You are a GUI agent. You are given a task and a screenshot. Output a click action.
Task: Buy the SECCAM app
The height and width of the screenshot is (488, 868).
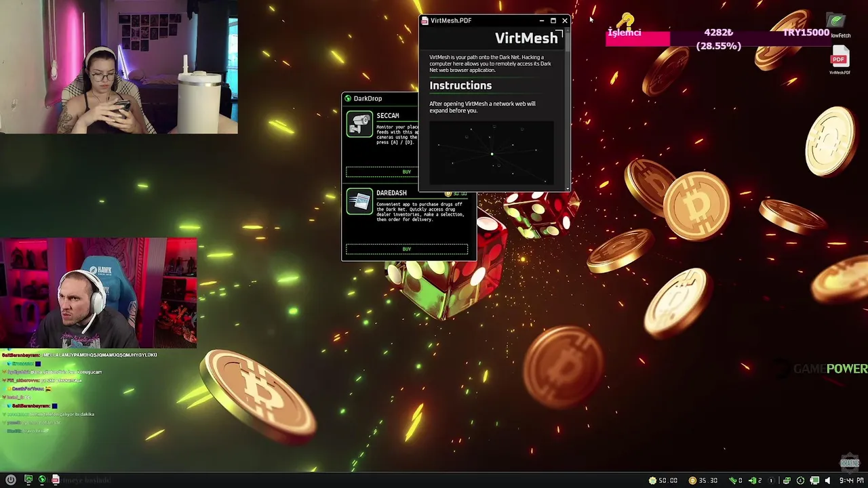coord(382,172)
